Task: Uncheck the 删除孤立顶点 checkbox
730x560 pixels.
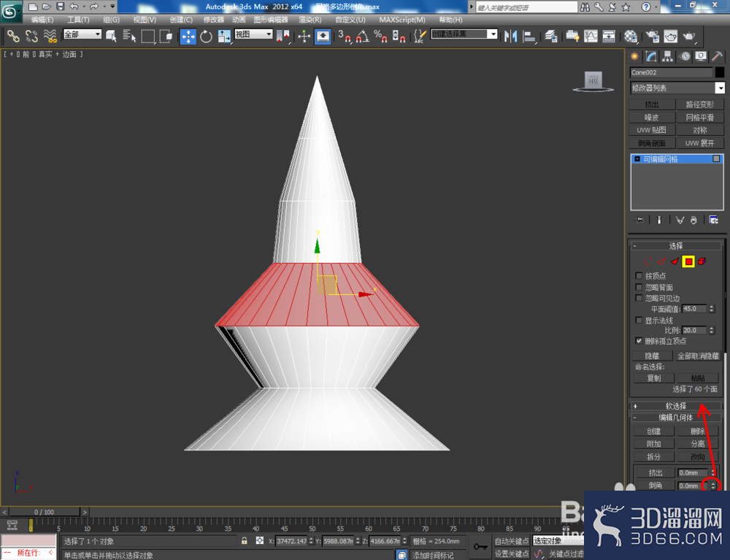Action: (x=639, y=341)
